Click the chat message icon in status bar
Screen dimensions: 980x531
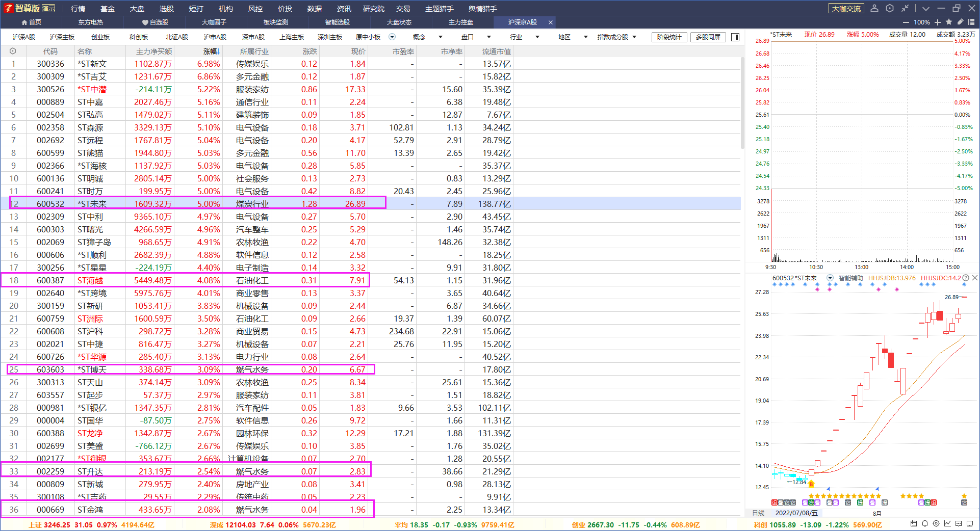pos(959,524)
